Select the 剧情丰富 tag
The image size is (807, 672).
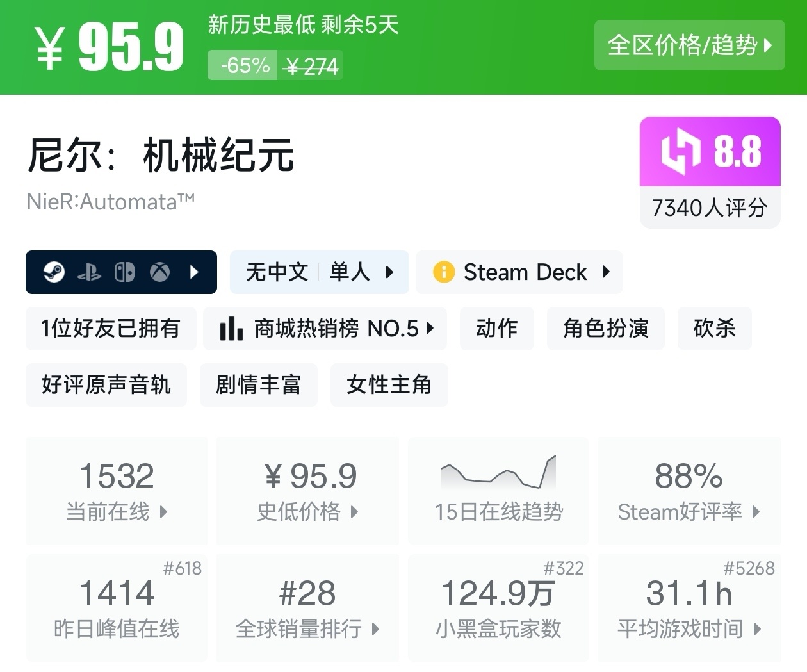point(258,384)
